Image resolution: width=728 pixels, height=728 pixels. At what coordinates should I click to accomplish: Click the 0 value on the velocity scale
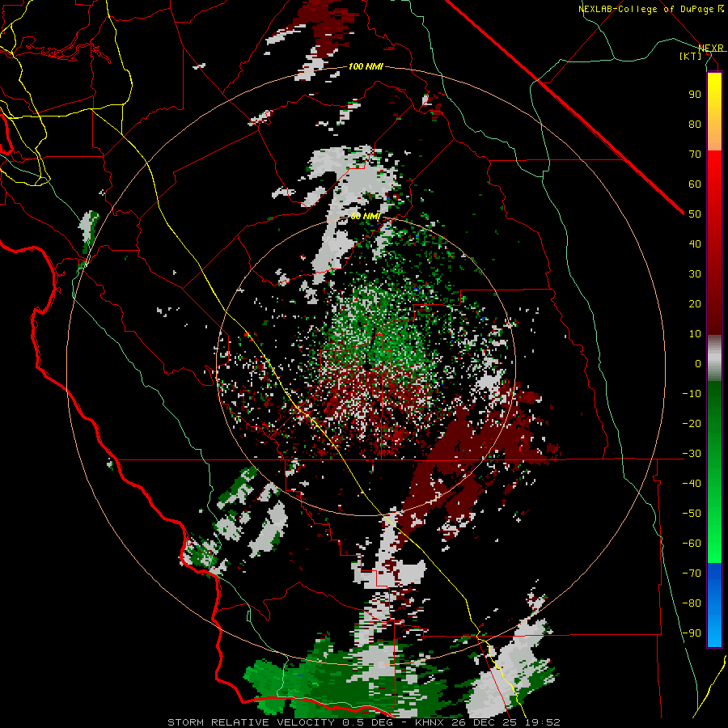pos(698,363)
